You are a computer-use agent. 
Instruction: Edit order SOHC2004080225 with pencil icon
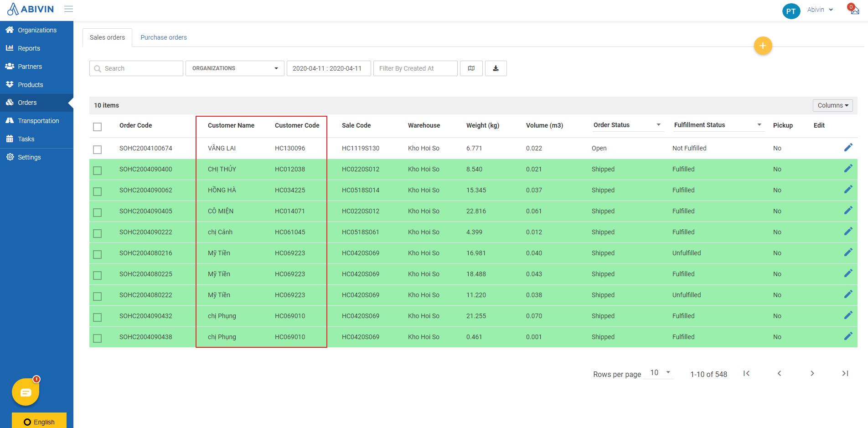[x=848, y=273]
